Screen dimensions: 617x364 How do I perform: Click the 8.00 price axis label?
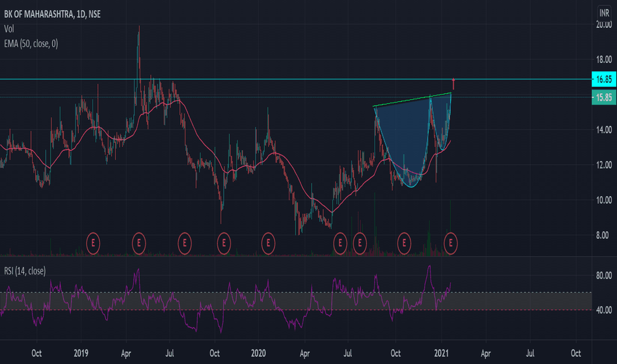pos(604,236)
